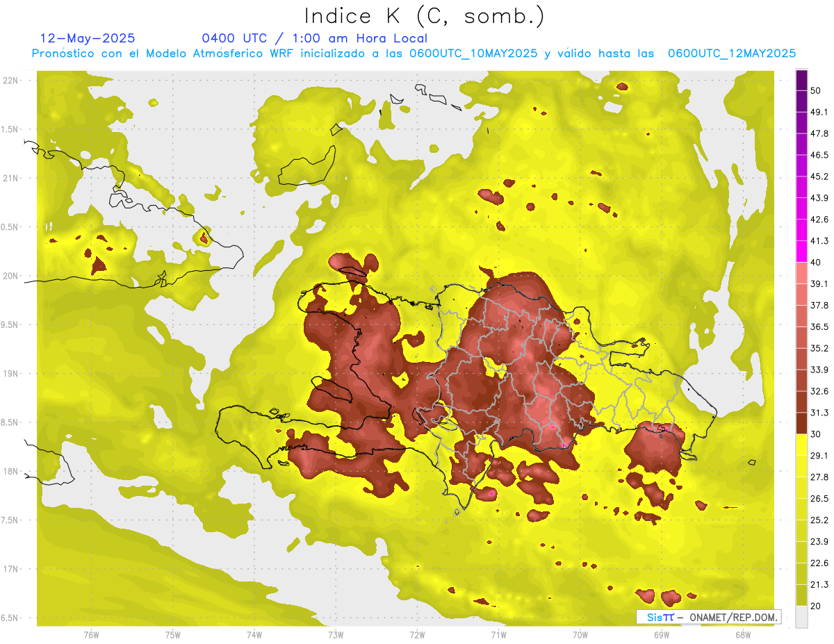Click the 17N latitude axis label
Viewport: 834px width, 644px height.
(x=12, y=569)
